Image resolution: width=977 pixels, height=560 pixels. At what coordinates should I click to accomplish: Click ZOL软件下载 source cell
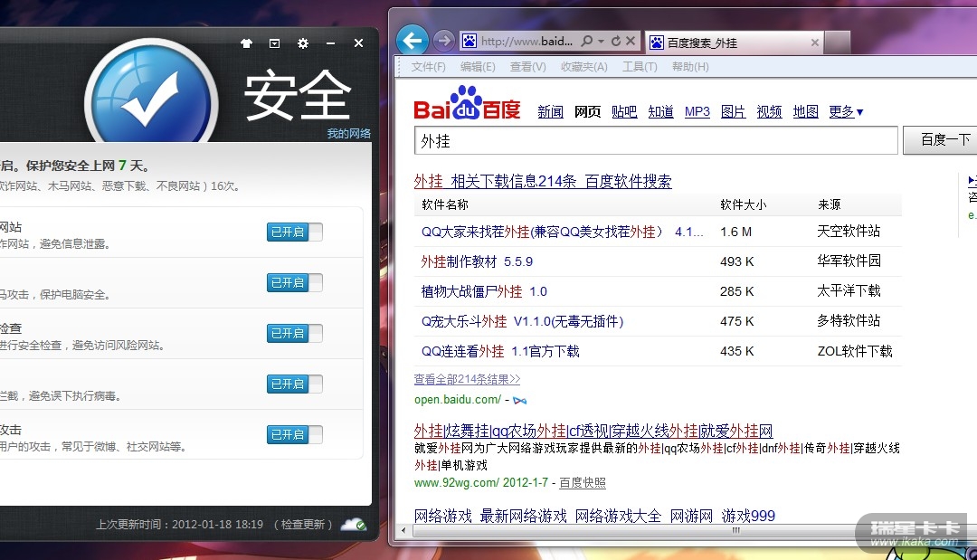pyautogui.click(x=854, y=351)
